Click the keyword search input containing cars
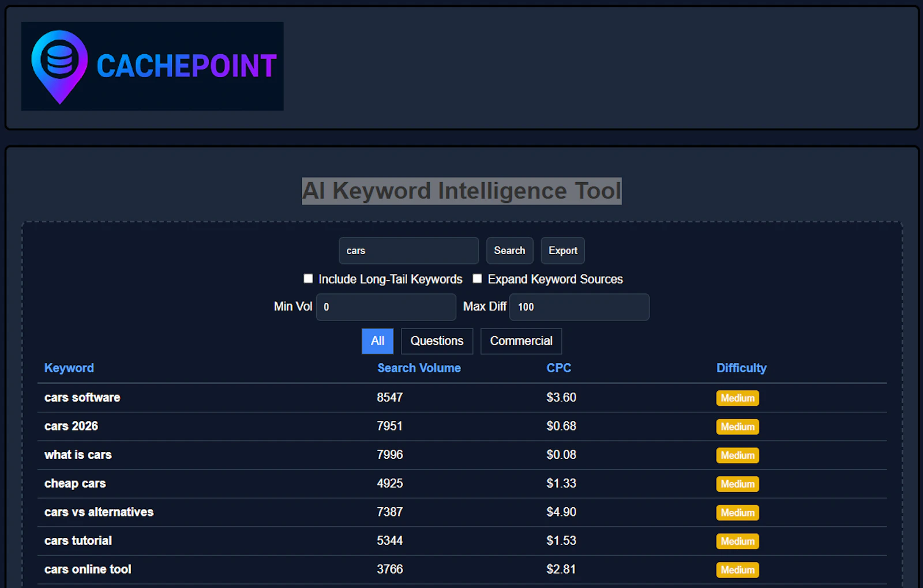The width and height of the screenshot is (923, 588). pyautogui.click(x=408, y=251)
